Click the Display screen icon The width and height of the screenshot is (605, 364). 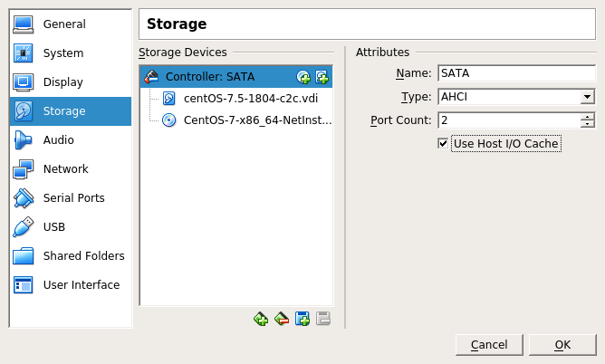24,82
